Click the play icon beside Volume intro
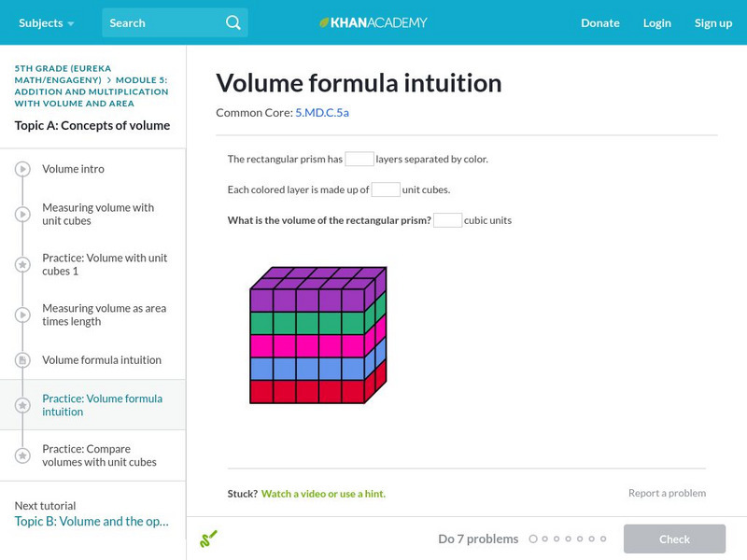 (22, 169)
